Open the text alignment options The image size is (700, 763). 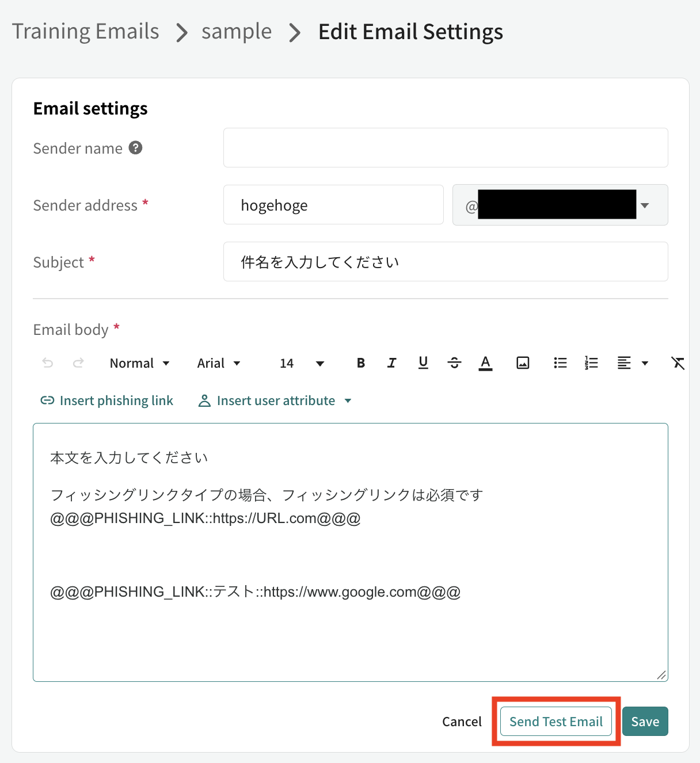coord(633,363)
